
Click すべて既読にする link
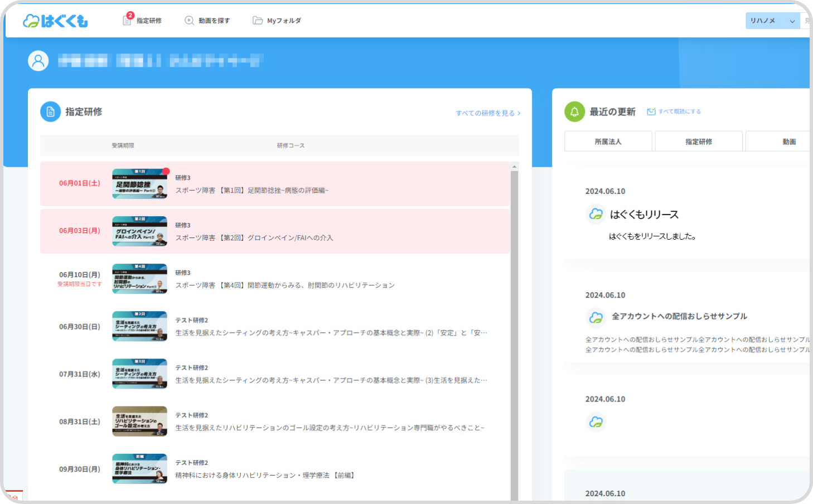679,112
